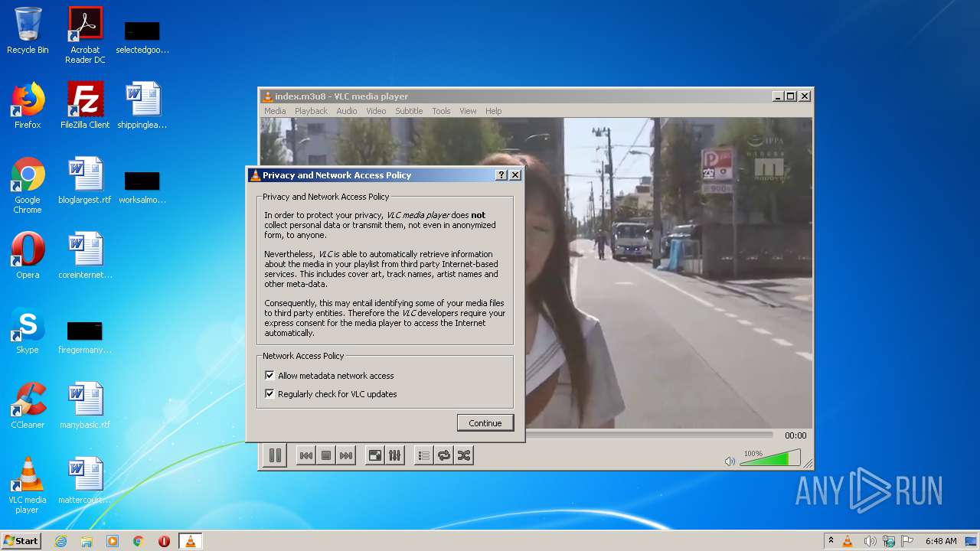Viewport: 980px width, 551px height.
Task: Open Windows Explorer from taskbar
Action: pyautogui.click(x=87, y=541)
